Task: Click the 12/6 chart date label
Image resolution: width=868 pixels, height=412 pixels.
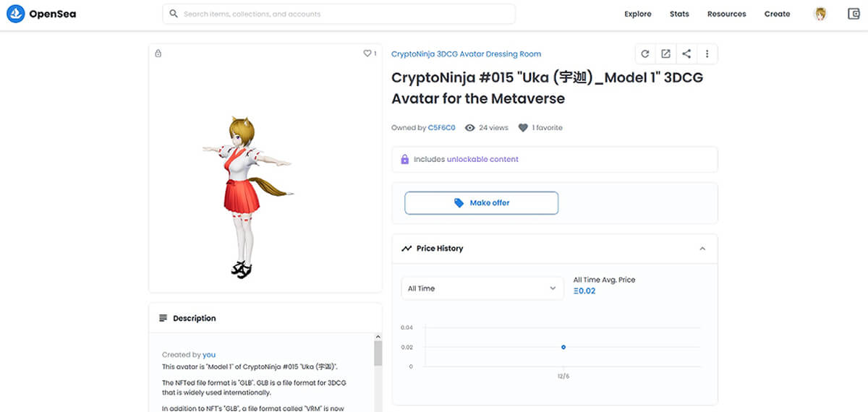Action: point(563,376)
